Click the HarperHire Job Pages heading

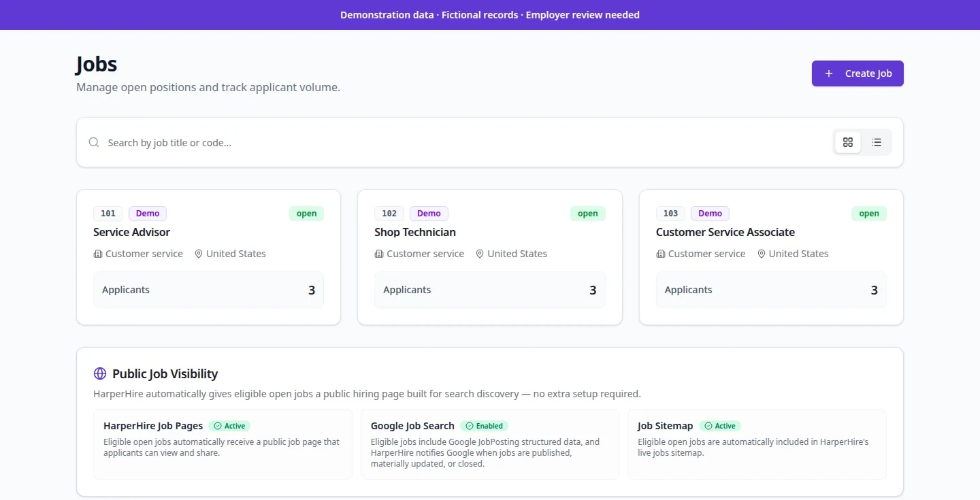click(x=153, y=426)
